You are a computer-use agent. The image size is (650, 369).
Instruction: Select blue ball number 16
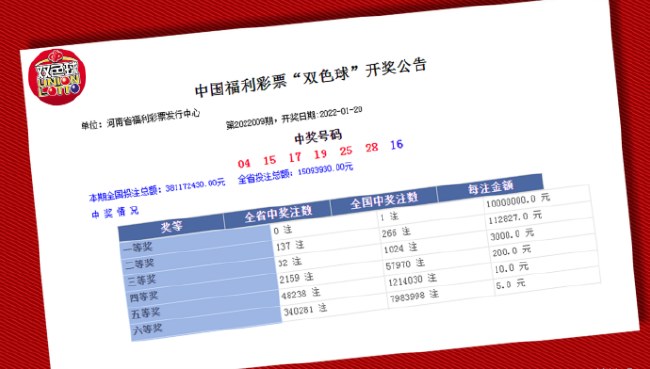pyautogui.click(x=396, y=145)
